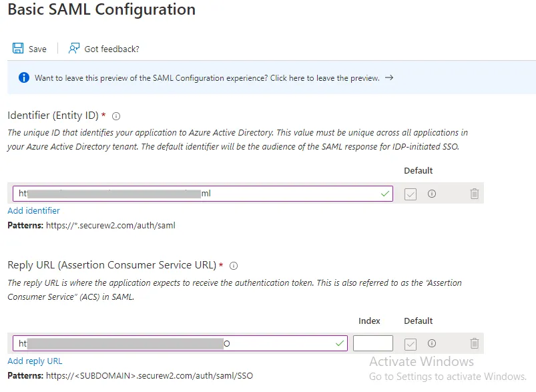Toggle the Default checkbox for the identifier
Screen dimensions: 536x392
pyautogui.click(x=411, y=194)
